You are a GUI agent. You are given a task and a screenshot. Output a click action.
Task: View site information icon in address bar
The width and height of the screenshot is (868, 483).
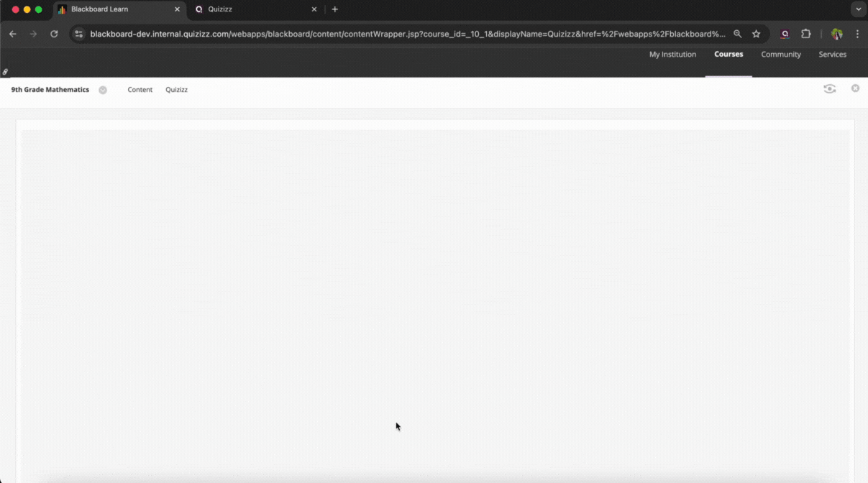79,34
